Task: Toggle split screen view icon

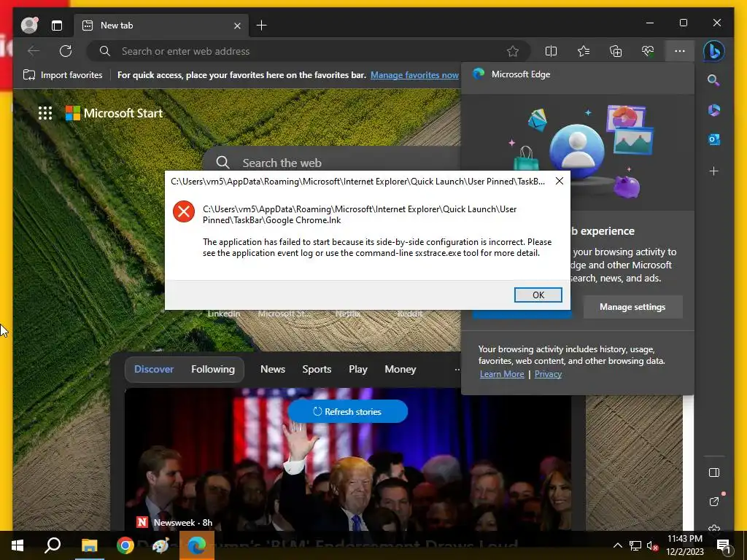Action: (x=551, y=51)
